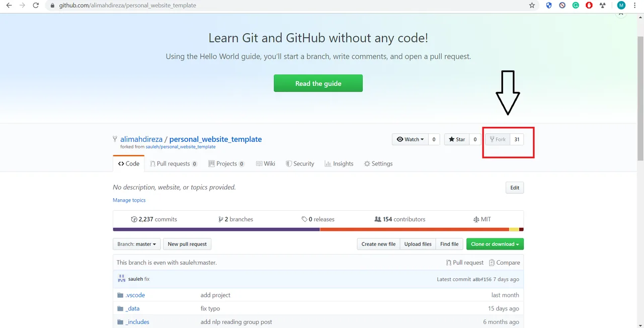Open the Manage topics link
Screen dimensions: 644x328
tap(129, 200)
